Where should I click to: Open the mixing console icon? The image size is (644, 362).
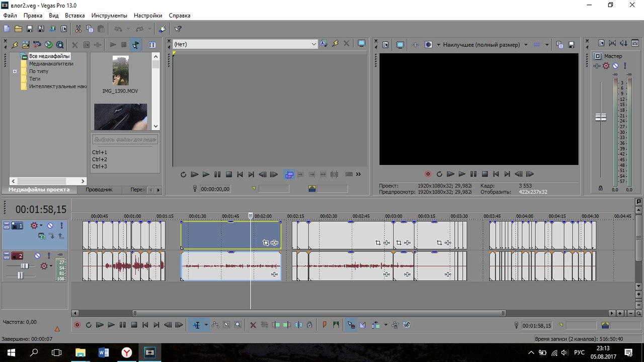pos(635,43)
